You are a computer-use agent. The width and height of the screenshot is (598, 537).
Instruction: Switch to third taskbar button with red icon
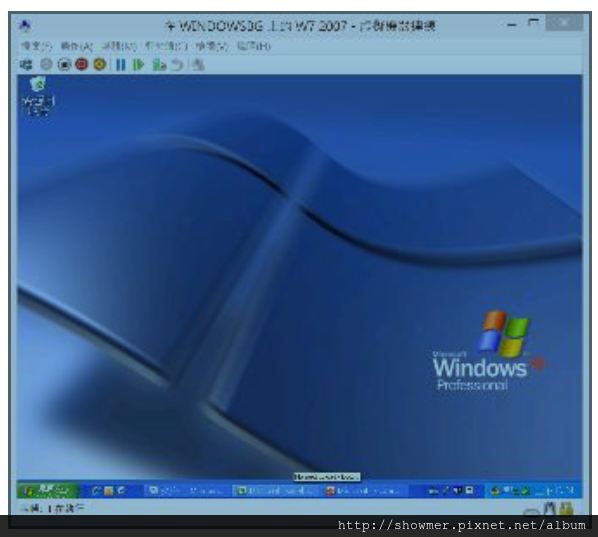pos(364,491)
